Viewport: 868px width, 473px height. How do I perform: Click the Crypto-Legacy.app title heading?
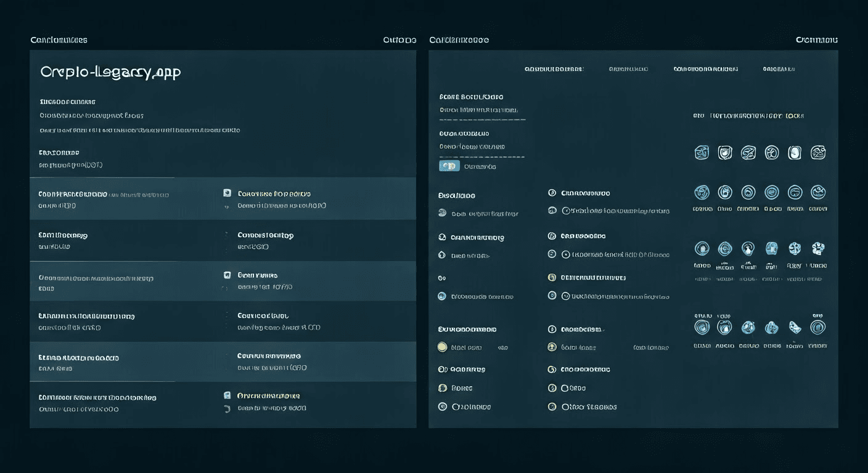[110, 72]
